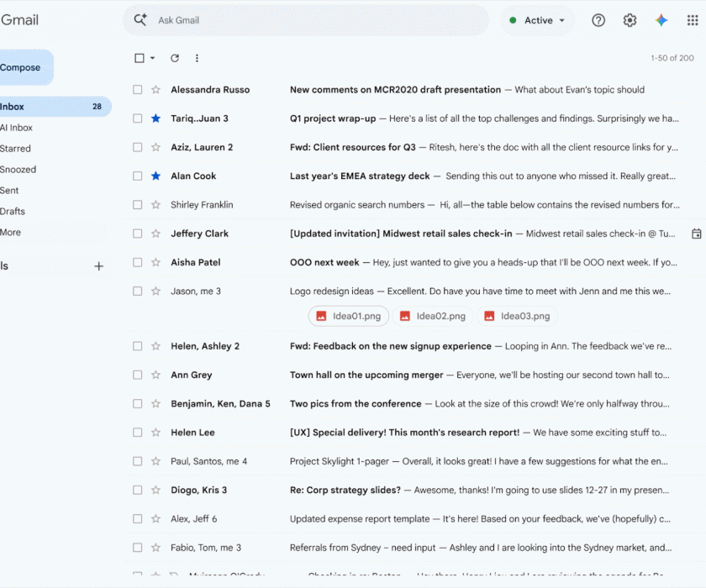Open the Idea03.png attachment chip
Image resolution: width=706 pixels, height=588 pixels.
pyautogui.click(x=517, y=316)
